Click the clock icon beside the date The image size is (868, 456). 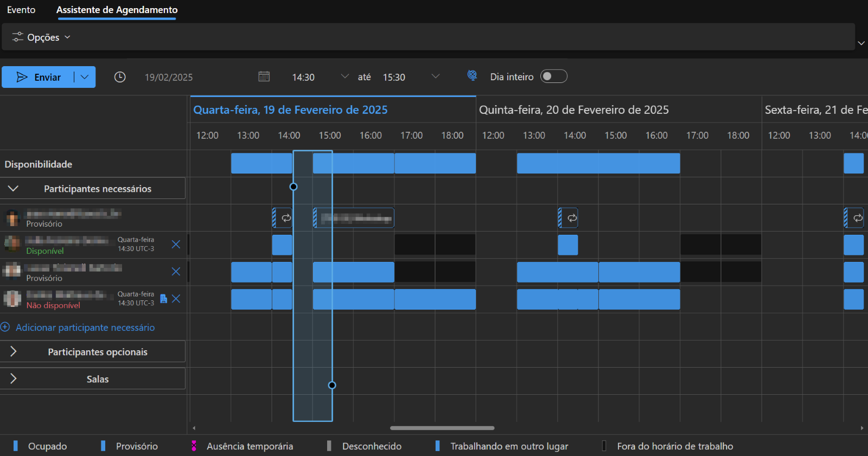(120, 77)
